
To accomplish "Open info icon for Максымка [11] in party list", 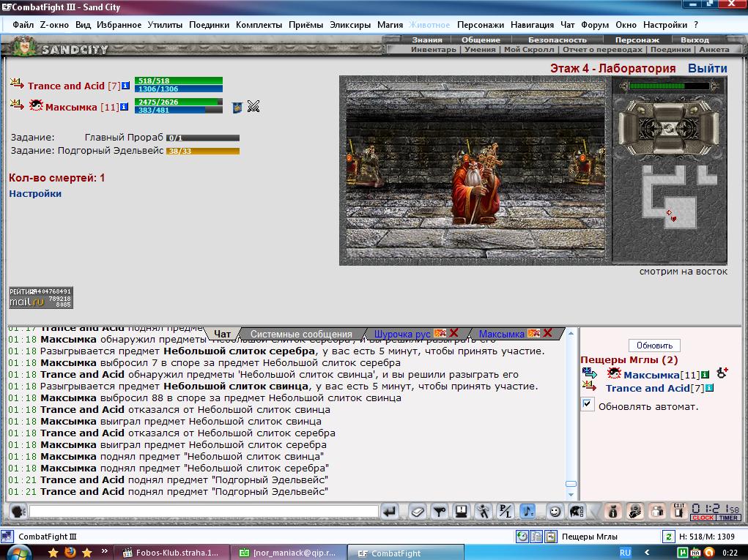I will click(124, 107).
